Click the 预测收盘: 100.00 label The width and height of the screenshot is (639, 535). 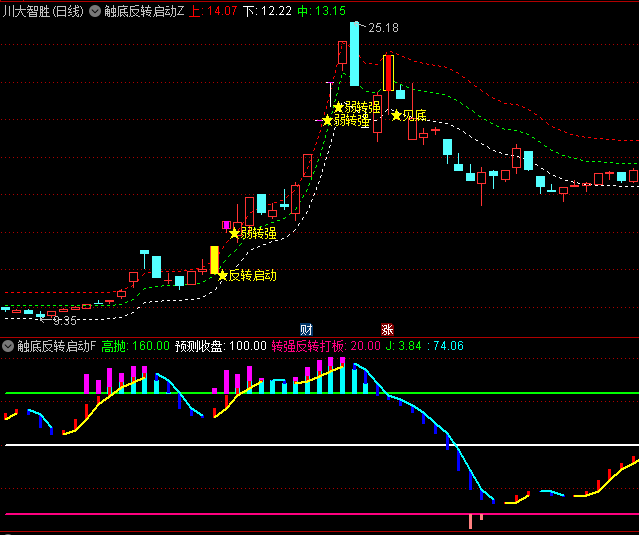pyautogui.click(x=220, y=347)
